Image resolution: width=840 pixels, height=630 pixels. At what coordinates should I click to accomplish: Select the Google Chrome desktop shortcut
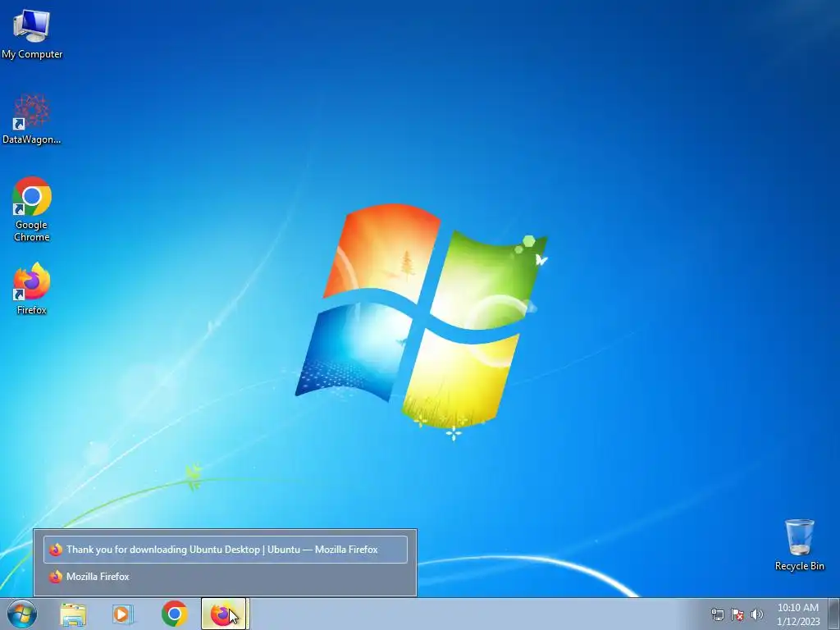[x=32, y=209]
